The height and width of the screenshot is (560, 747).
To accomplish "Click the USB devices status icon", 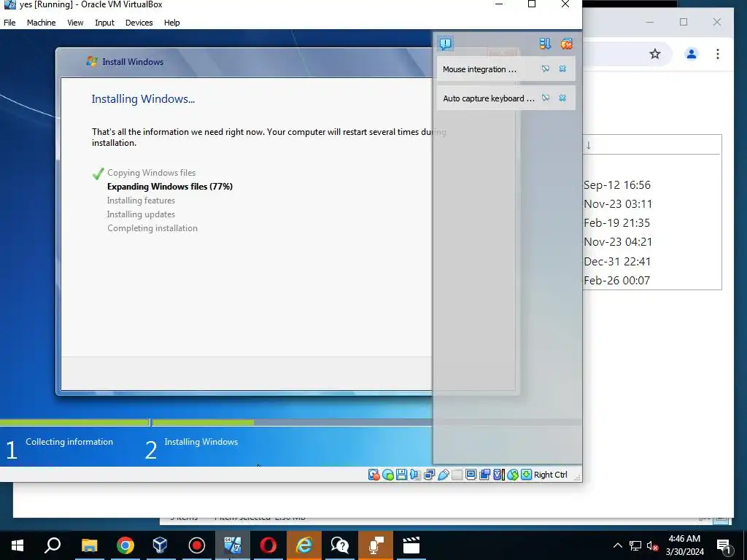I will pyautogui.click(x=443, y=475).
